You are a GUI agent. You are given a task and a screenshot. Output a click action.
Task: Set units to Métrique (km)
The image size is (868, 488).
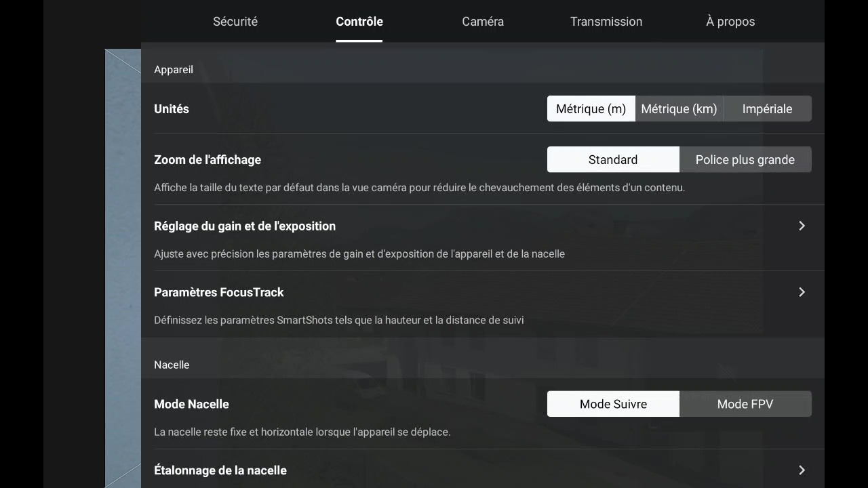[679, 109]
